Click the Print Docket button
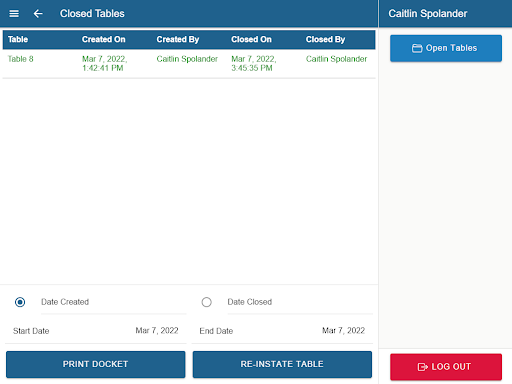 pos(96,364)
